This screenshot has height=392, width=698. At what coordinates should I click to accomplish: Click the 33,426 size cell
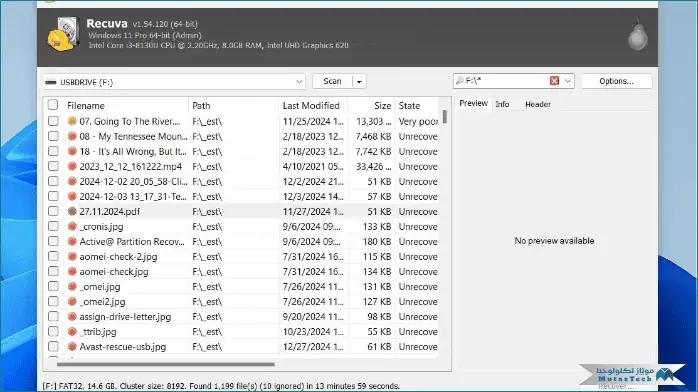[x=373, y=166]
